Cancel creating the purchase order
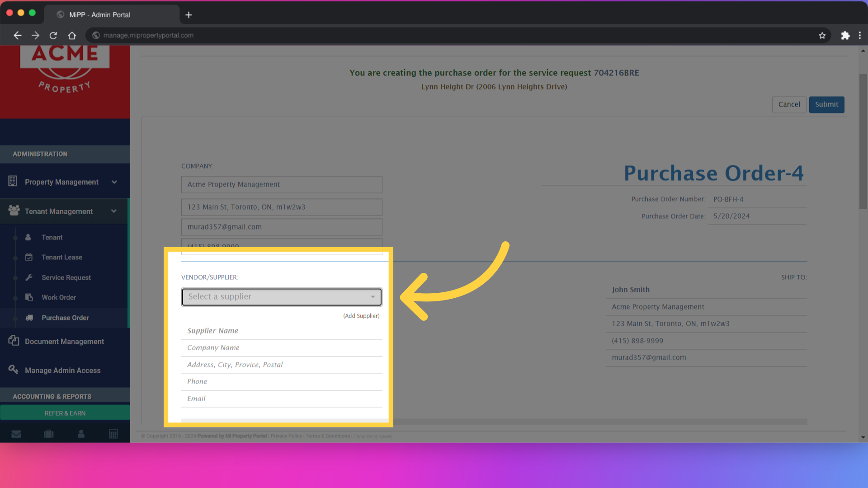 (x=788, y=104)
